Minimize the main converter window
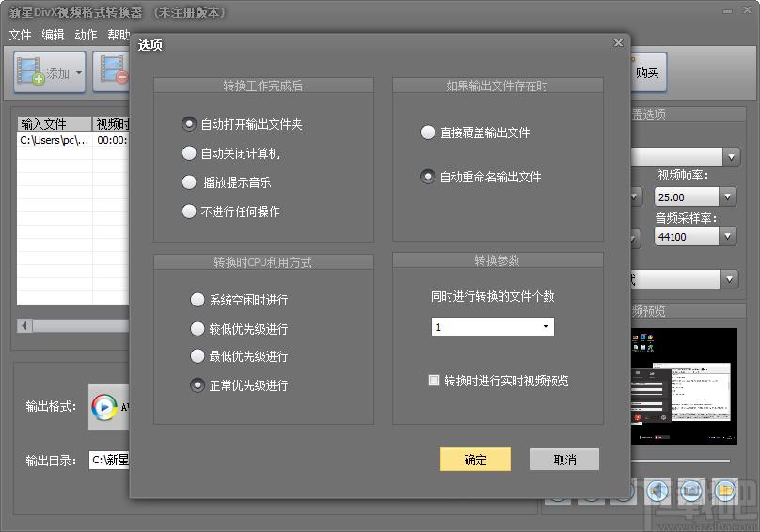The width and height of the screenshot is (760, 532). (727, 10)
